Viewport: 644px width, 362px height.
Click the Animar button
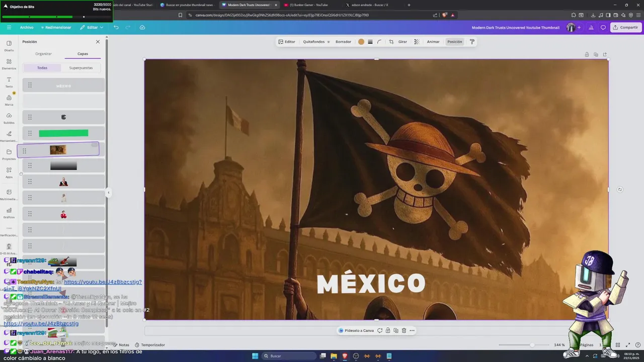point(433,42)
